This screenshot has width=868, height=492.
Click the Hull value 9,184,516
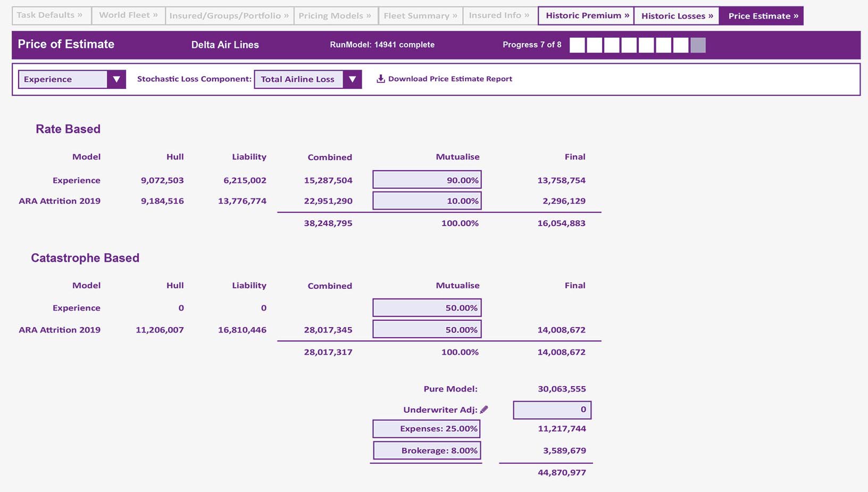(162, 201)
